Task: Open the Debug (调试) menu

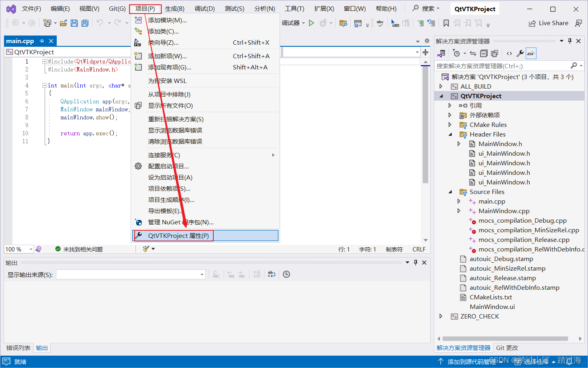Action: pos(205,9)
